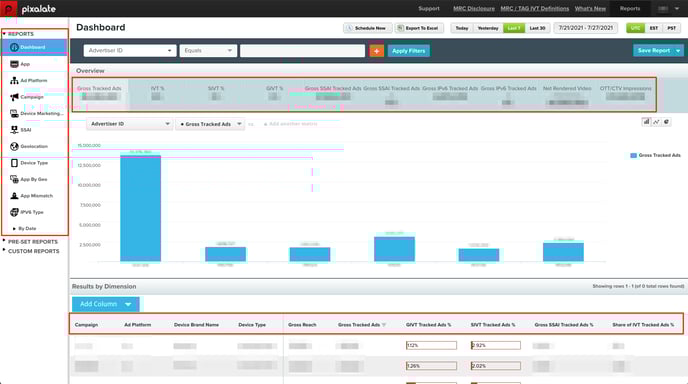Select the Last 30 date range

(x=537, y=28)
